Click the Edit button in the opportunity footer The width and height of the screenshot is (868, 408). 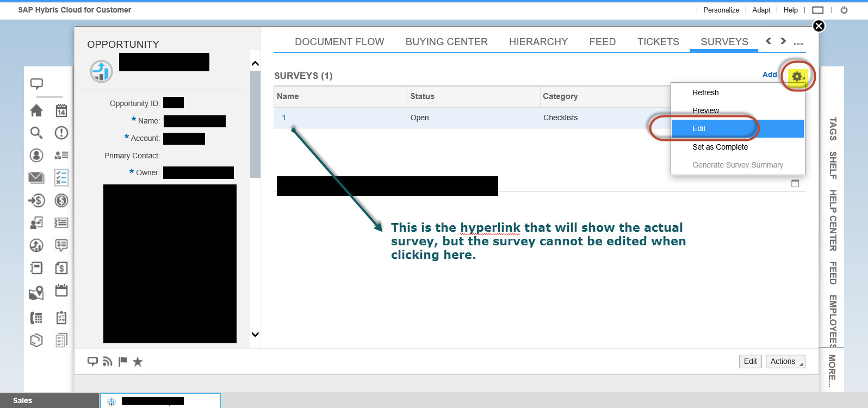[750, 361]
